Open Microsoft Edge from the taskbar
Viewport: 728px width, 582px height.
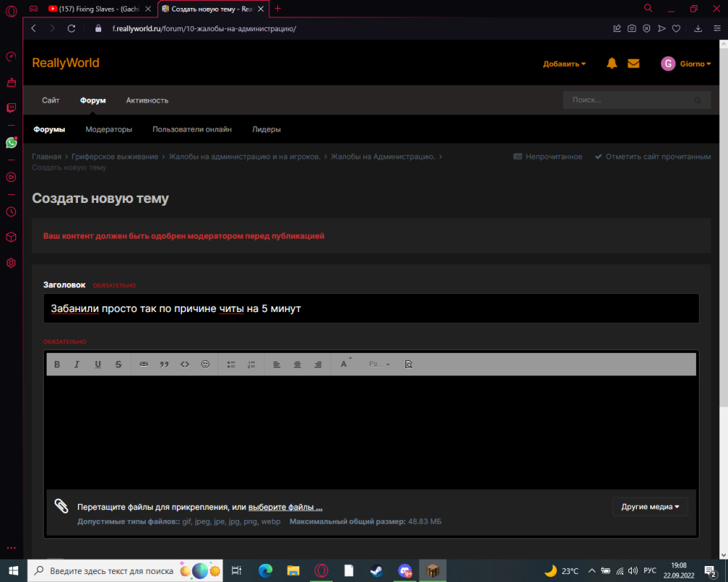(x=266, y=570)
